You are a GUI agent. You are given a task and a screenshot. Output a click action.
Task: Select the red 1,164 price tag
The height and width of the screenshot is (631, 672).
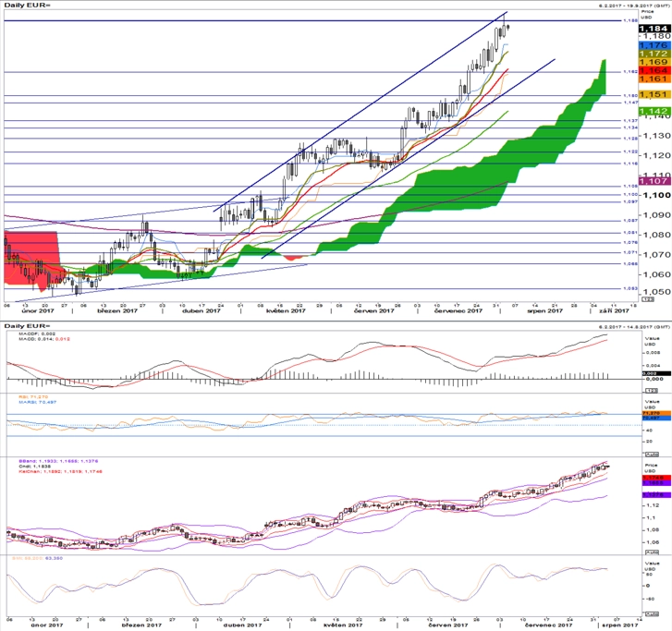pyautogui.click(x=654, y=70)
